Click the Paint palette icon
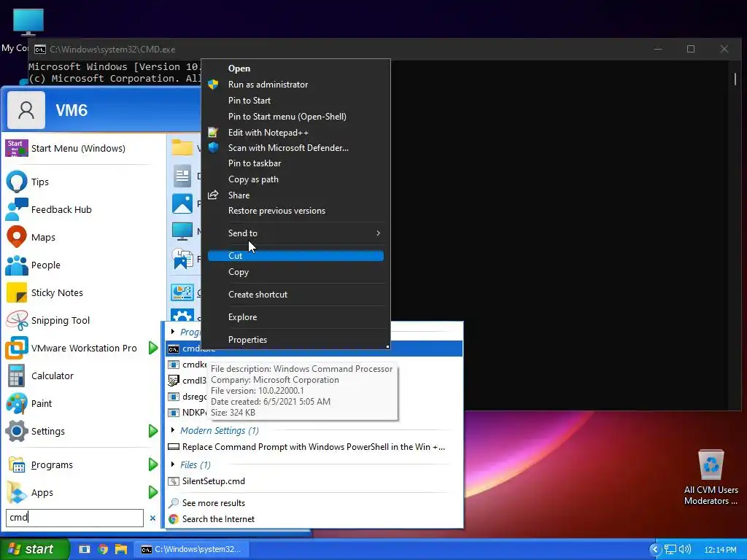747x560 pixels. click(x=17, y=403)
